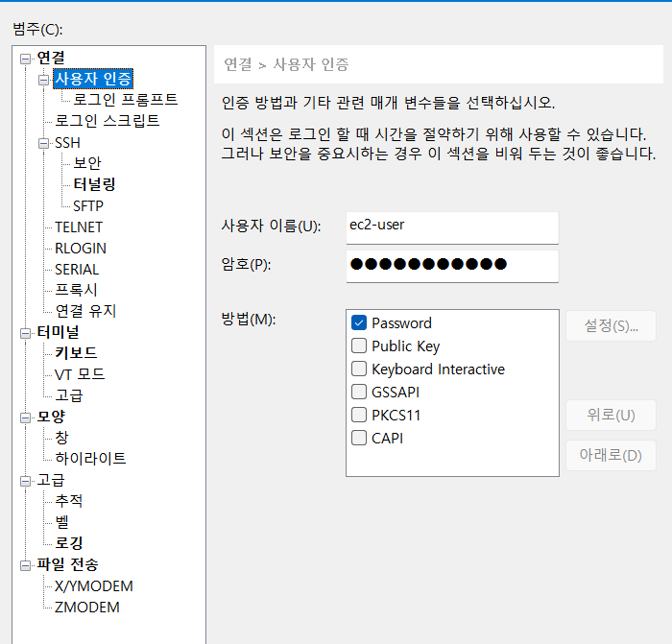Toggle the Keyboard Interactive checkbox
The width and height of the screenshot is (672, 644).
click(359, 370)
